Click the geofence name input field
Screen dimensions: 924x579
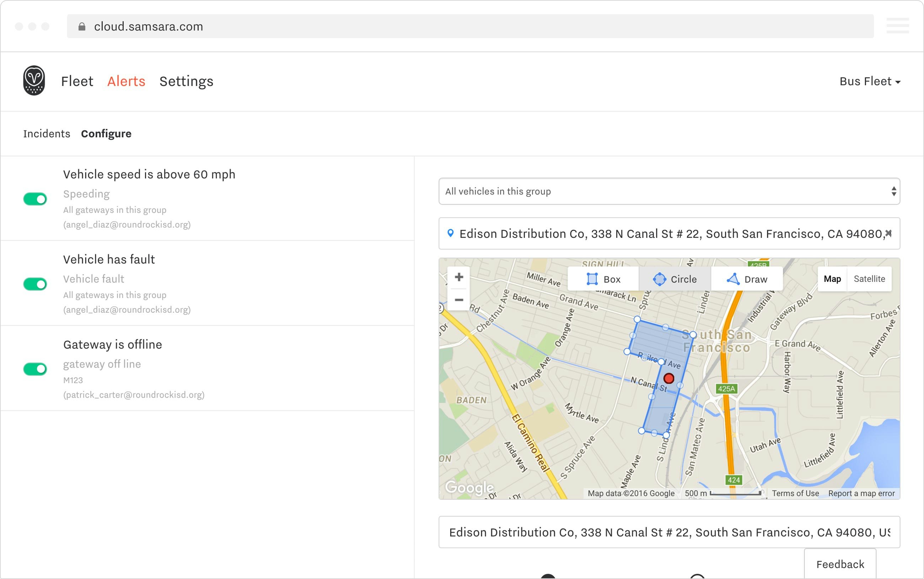tap(669, 532)
